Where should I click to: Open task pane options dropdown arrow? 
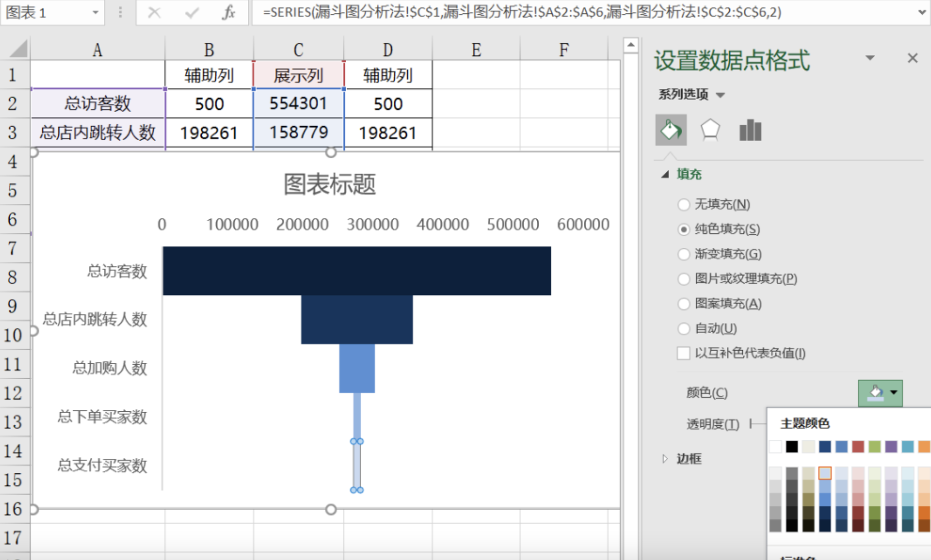[870, 58]
